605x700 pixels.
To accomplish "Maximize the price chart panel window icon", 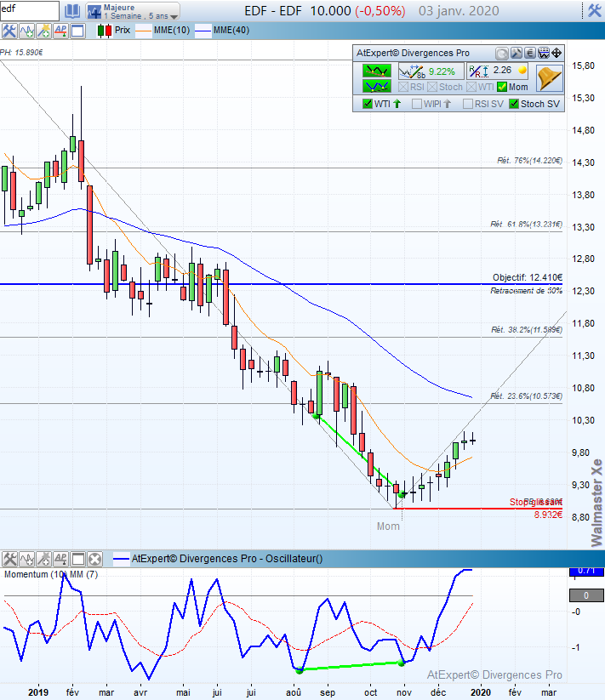I will 77,31.
